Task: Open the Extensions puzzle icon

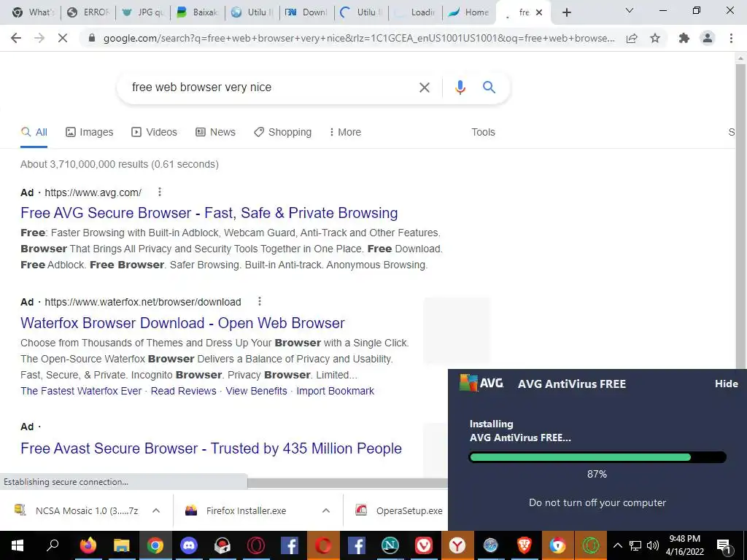Action: [x=684, y=38]
